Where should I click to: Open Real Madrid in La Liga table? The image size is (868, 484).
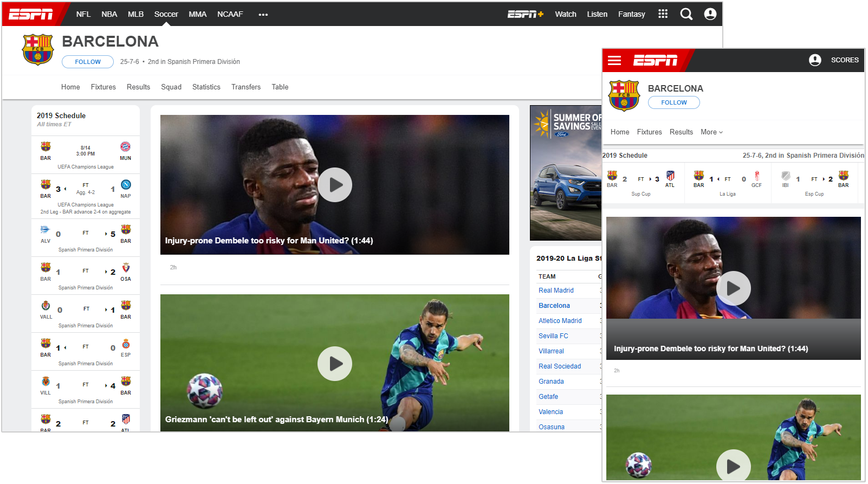point(556,291)
